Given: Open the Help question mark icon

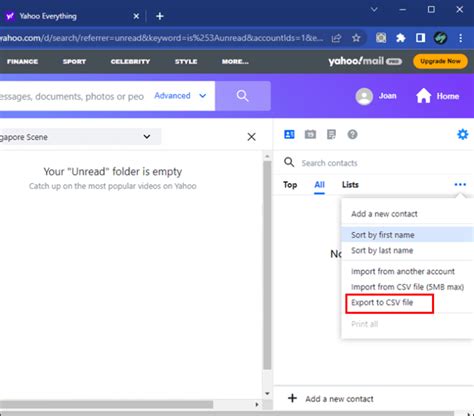Looking at the screenshot, I should (352, 134).
